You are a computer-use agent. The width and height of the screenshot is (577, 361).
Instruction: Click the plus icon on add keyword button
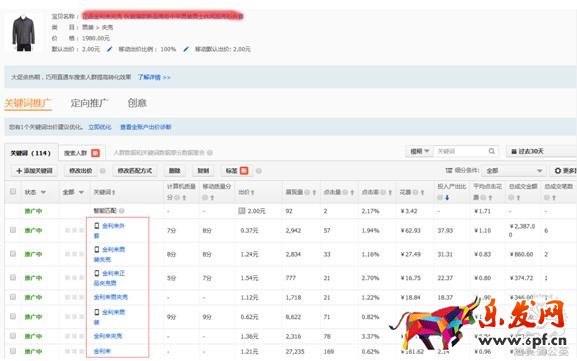point(19,171)
